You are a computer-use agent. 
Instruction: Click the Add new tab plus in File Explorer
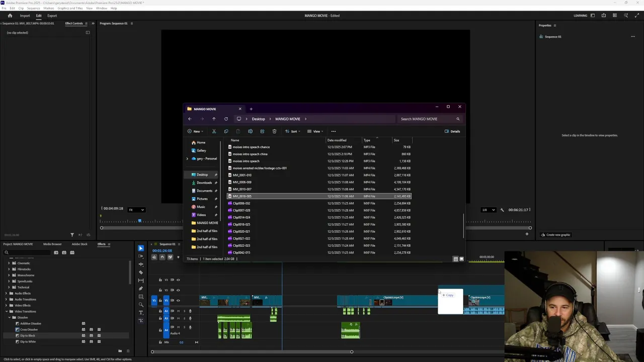251,109
